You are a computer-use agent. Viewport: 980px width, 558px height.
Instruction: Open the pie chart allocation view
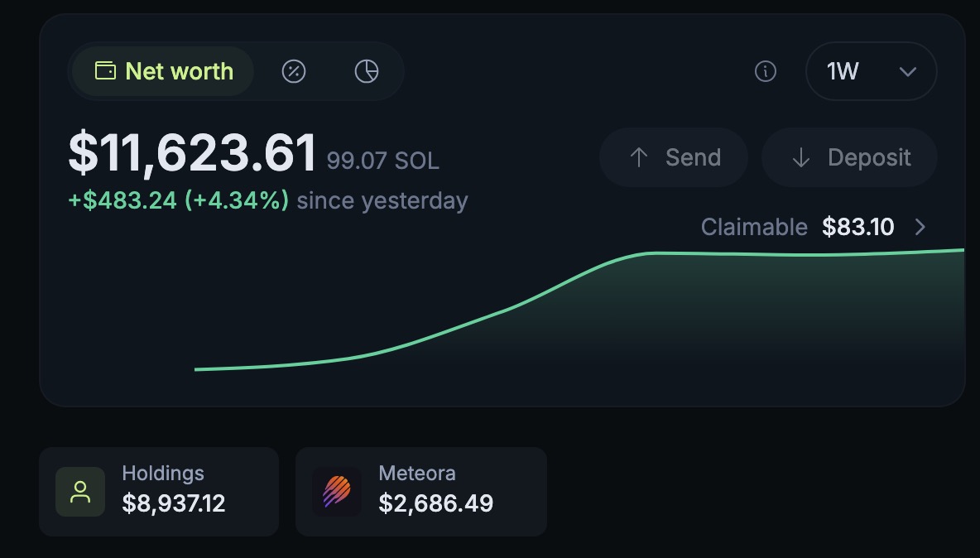[367, 71]
